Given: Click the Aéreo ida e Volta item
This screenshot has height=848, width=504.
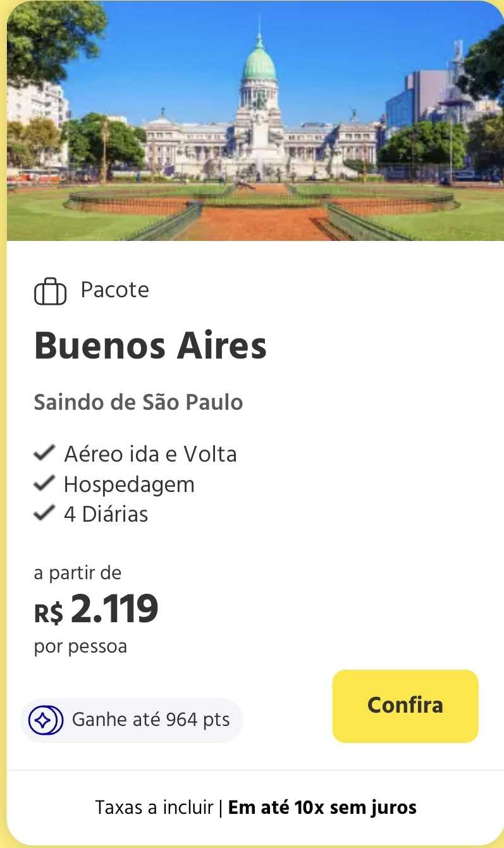Looking at the screenshot, I should coord(151,454).
